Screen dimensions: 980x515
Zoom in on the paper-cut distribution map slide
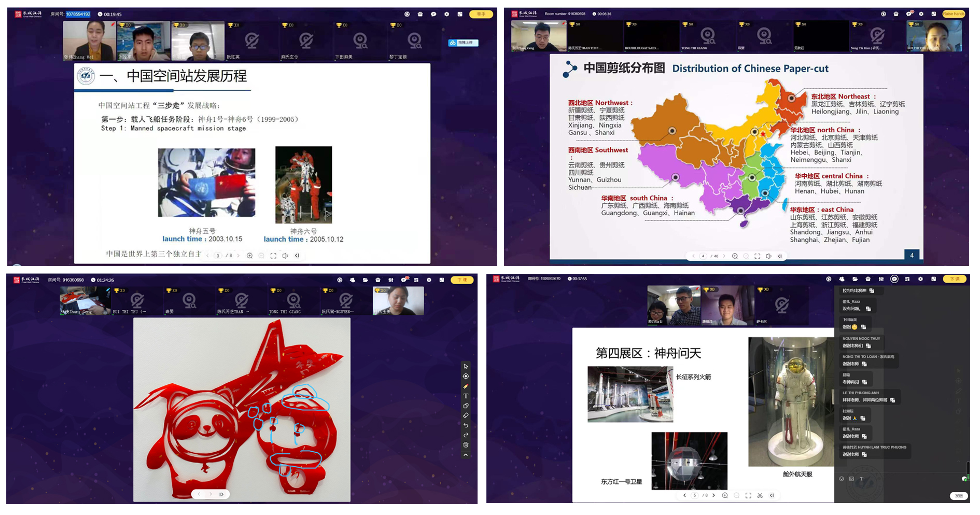coord(735,256)
